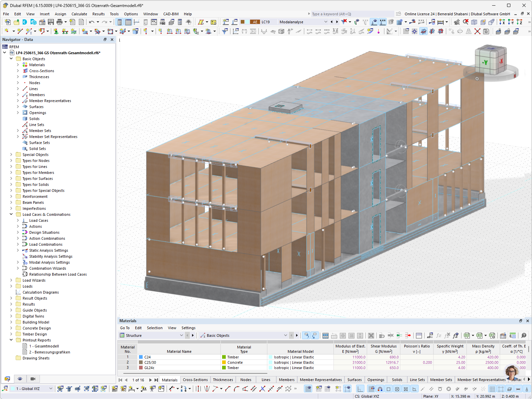Click the Open model folder icon
The image size is (532, 399).
click(16, 22)
